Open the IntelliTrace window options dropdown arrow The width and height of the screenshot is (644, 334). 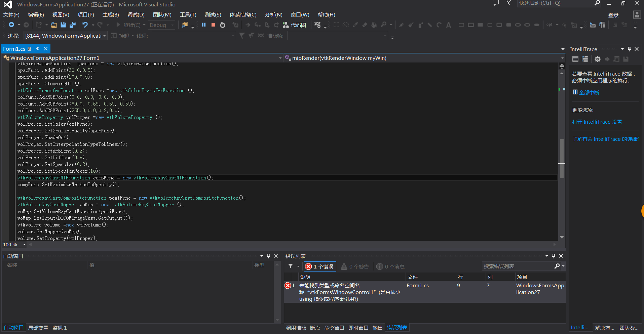point(622,49)
